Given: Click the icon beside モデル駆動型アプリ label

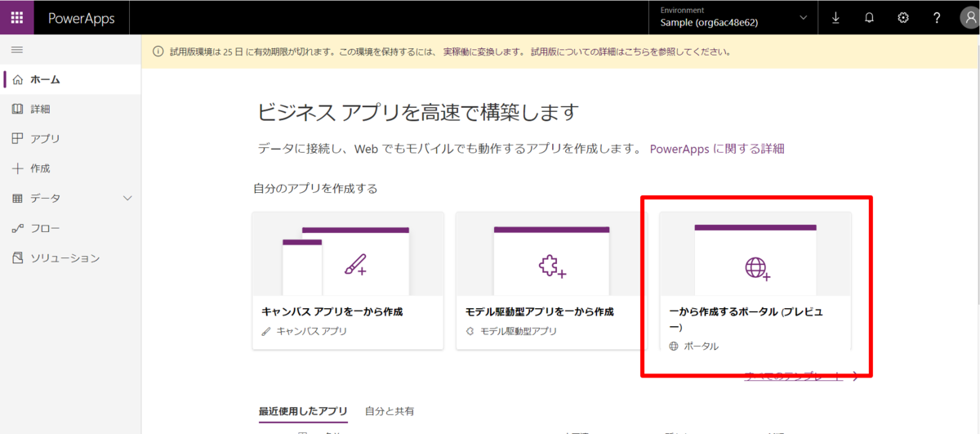Looking at the screenshot, I should (x=470, y=331).
